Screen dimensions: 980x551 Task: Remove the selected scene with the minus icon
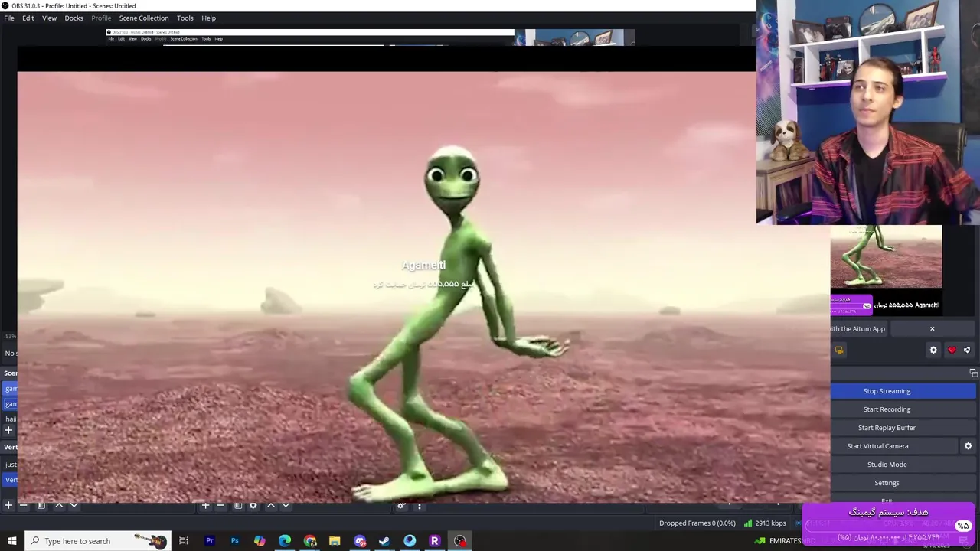(x=24, y=505)
